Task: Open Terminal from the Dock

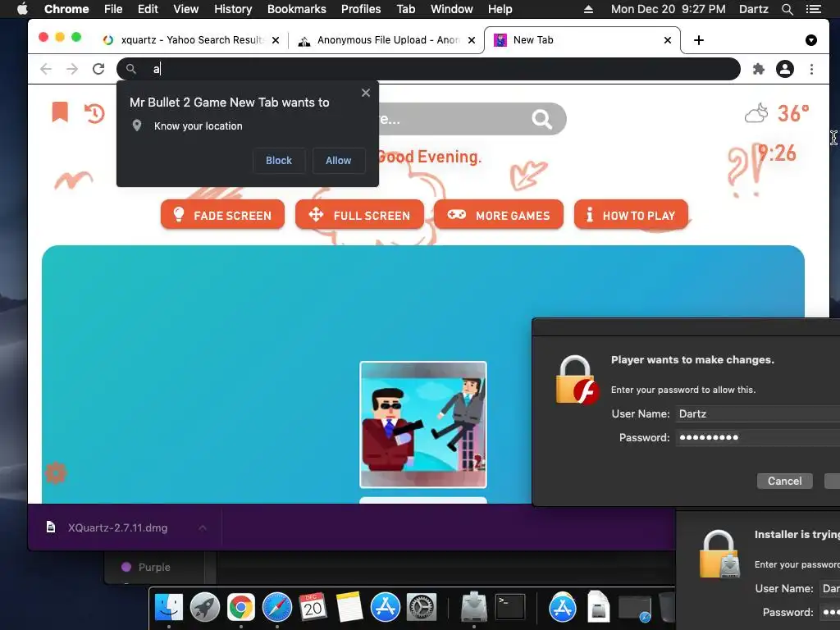Action: click(x=510, y=608)
